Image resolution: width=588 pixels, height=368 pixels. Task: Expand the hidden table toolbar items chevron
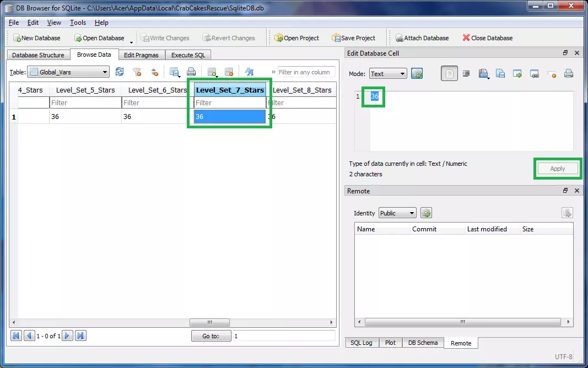[x=273, y=72]
